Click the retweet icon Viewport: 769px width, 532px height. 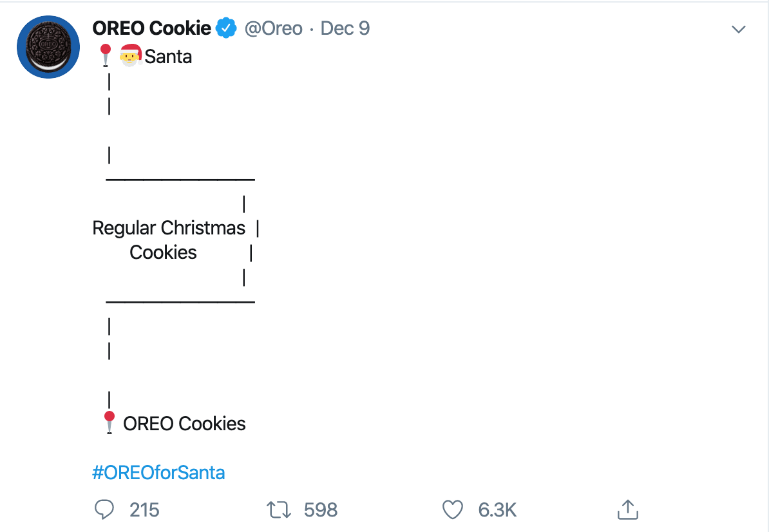pyautogui.click(x=279, y=509)
